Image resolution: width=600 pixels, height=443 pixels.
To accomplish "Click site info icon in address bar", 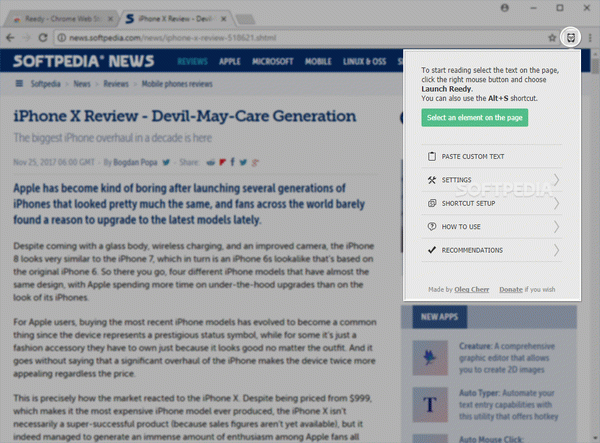I will point(61,37).
